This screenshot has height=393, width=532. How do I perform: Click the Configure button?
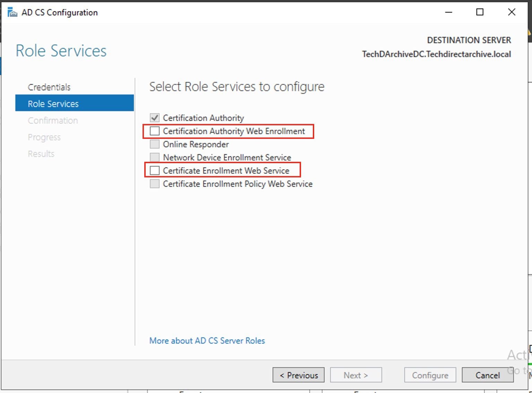pyautogui.click(x=430, y=375)
